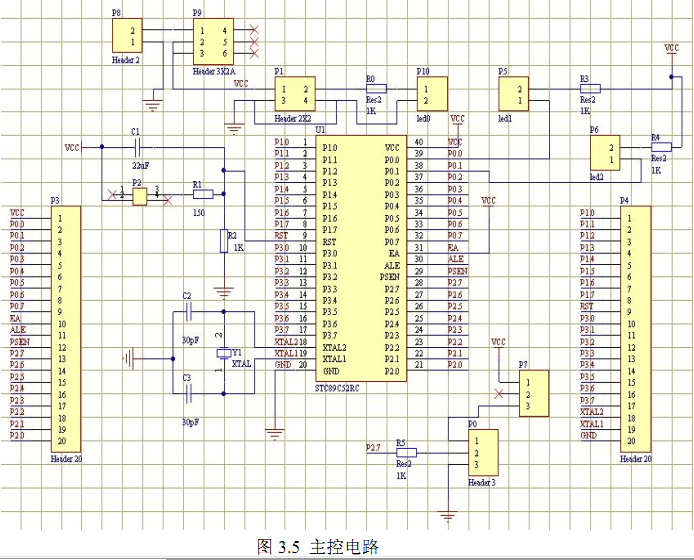Click the 'ALE' net label on header P3
The height and width of the screenshot is (560, 694).
click(18, 330)
